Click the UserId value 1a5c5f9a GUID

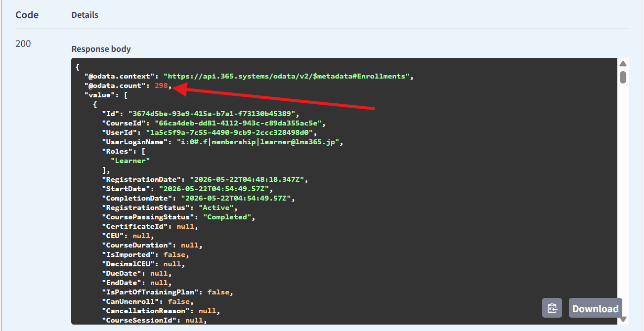pyautogui.click(x=230, y=132)
